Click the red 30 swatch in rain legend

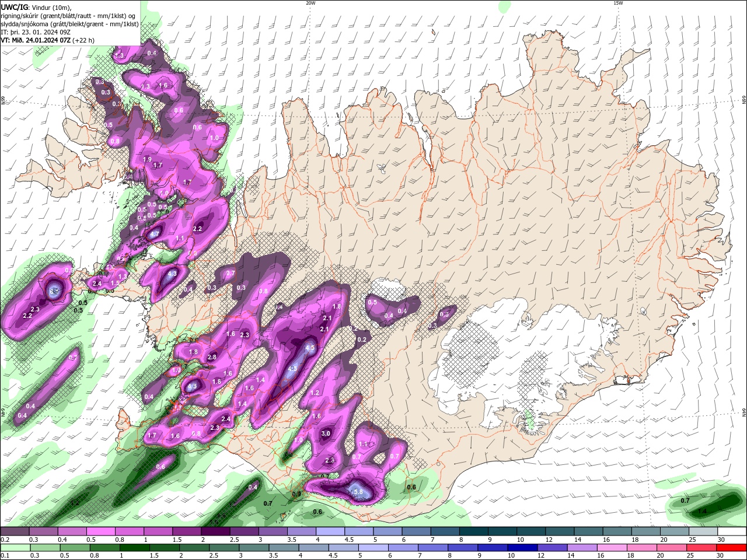pyautogui.click(x=731, y=548)
